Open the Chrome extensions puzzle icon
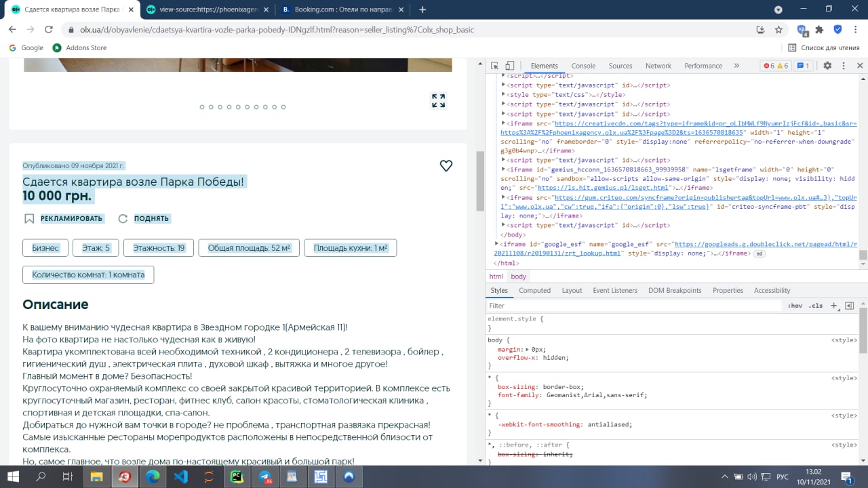868x488 pixels. (819, 30)
